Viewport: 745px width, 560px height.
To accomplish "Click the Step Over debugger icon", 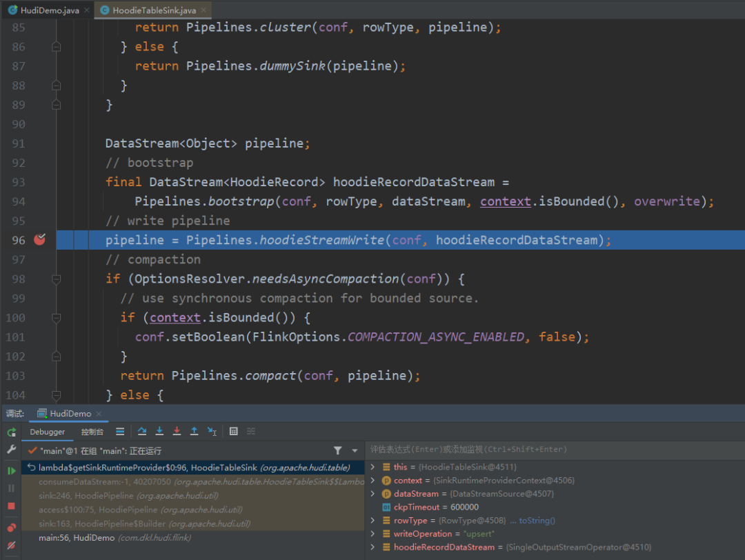I will 142,431.
